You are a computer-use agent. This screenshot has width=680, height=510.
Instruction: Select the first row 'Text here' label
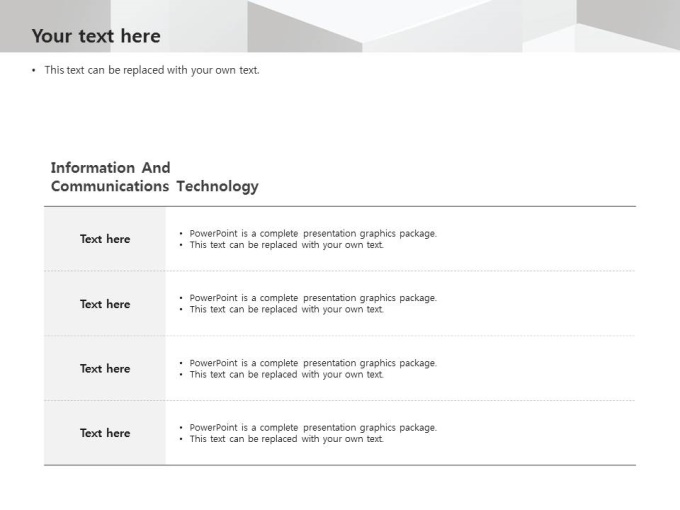point(105,239)
